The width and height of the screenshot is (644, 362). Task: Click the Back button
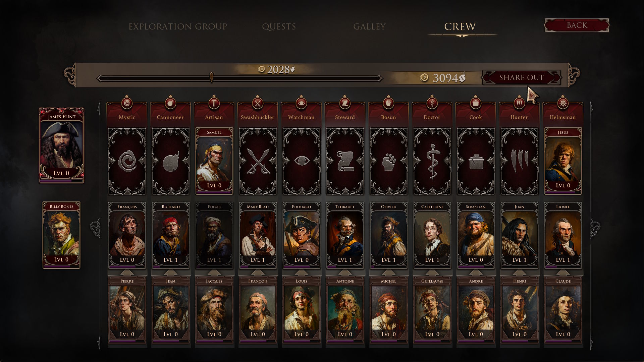click(x=577, y=25)
